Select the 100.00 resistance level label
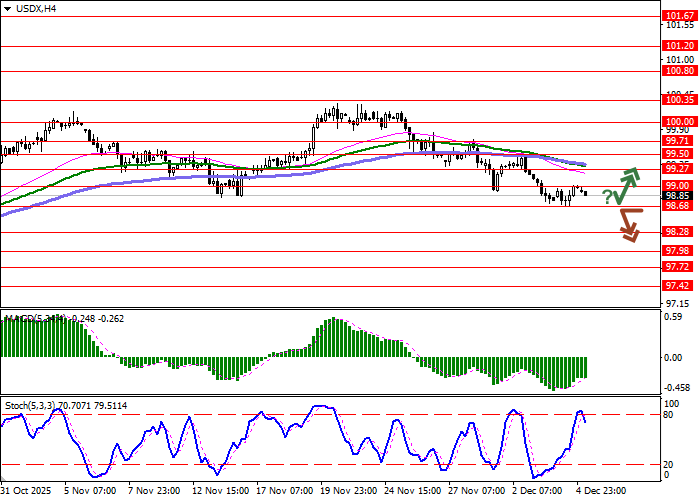Screen dimensions: 700x500 679,121
